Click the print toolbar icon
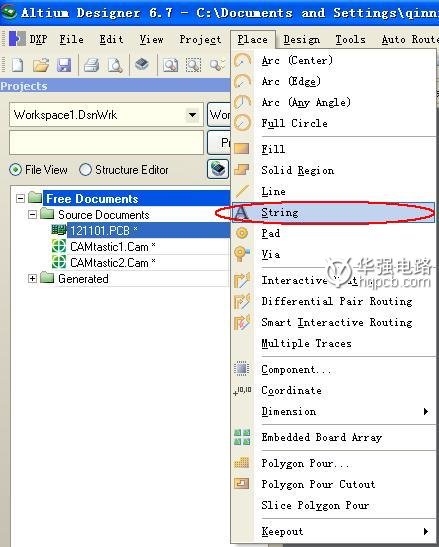Screen dimensions: 439x547 (91, 65)
